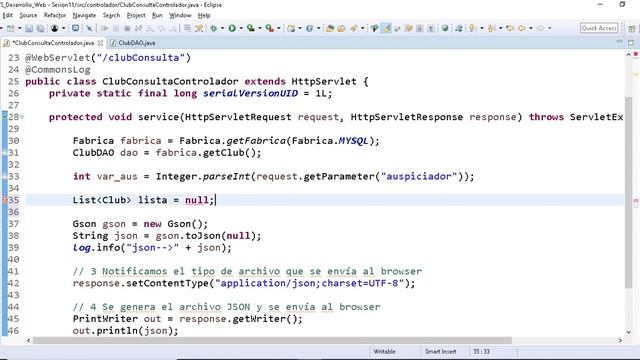
Task: Click the Quick Access search field
Action: click(x=599, y=28)
